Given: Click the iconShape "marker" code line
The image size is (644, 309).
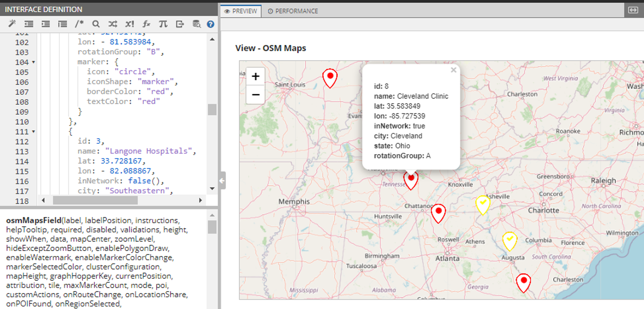Looking at the screenshot, I should tap(132, 81).
